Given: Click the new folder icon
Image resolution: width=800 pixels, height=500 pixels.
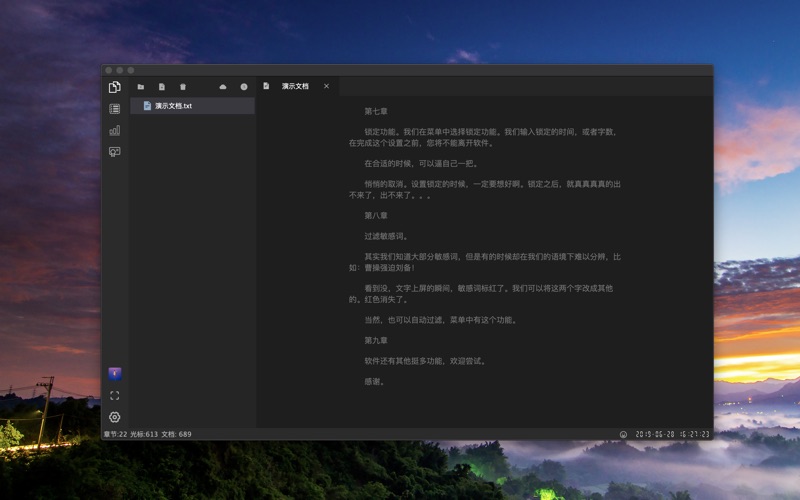Looking at the screenshot, I should pyautogui.click(x=141, y=87).
